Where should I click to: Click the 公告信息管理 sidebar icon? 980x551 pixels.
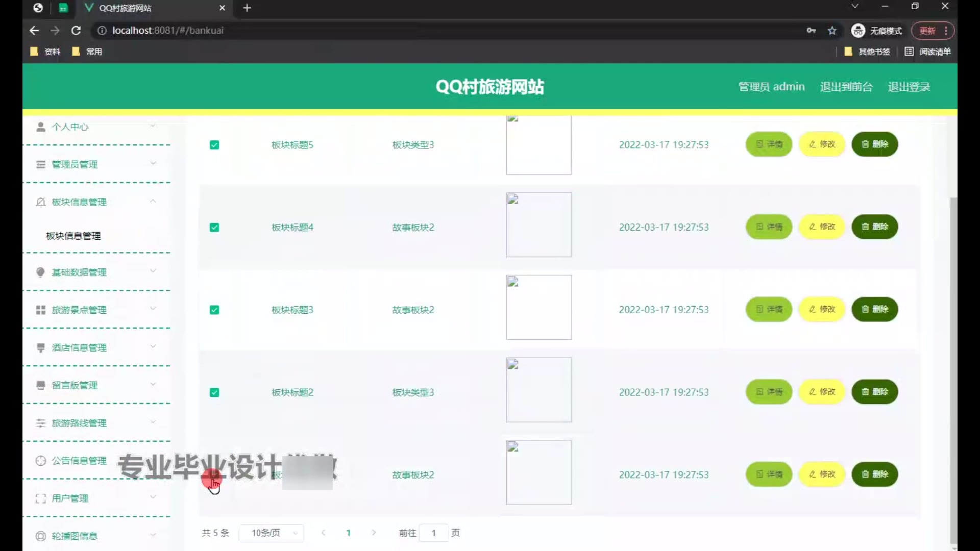41,461
